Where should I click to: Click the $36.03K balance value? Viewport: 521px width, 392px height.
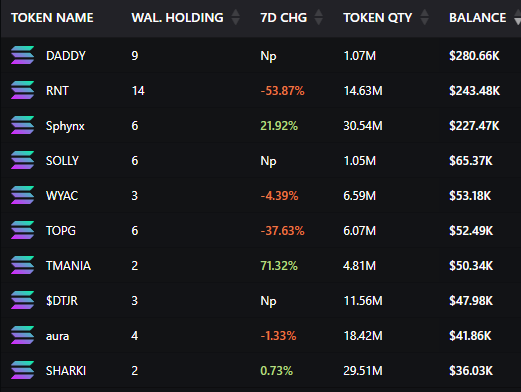coord(471,371)
